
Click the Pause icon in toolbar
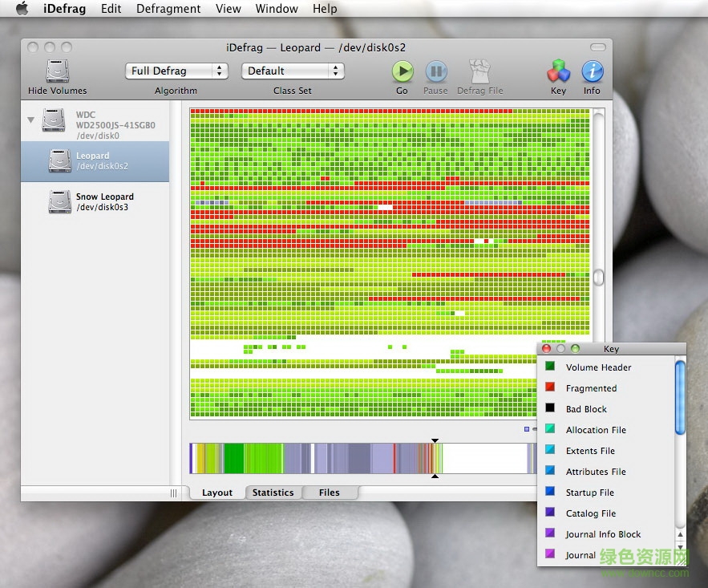[435, 71]
